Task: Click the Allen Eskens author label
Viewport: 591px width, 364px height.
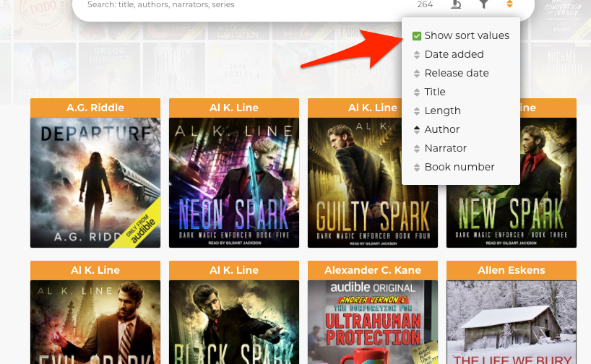Action: pos(512,270)
